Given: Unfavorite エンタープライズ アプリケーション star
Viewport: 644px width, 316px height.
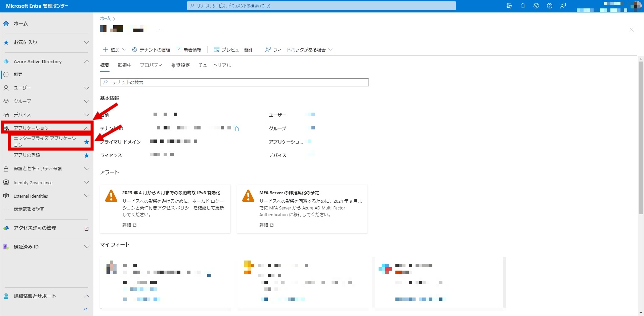Looking at the screenshot, I should (x=87, y=142).
